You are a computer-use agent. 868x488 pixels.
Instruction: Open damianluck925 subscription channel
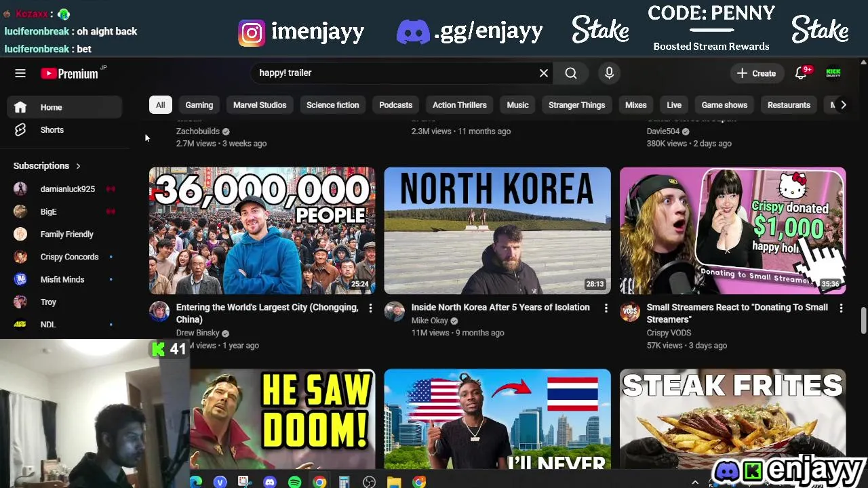[x=64, y=189]
